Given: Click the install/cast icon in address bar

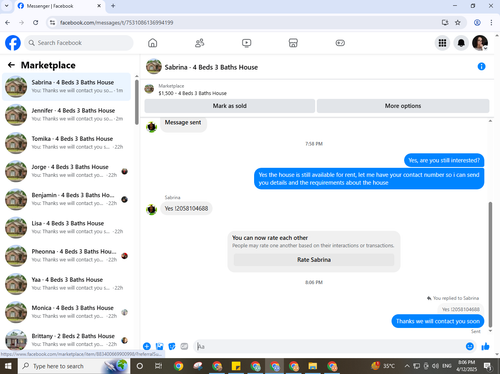Looking at the screenshot, I should click(445, 23).
